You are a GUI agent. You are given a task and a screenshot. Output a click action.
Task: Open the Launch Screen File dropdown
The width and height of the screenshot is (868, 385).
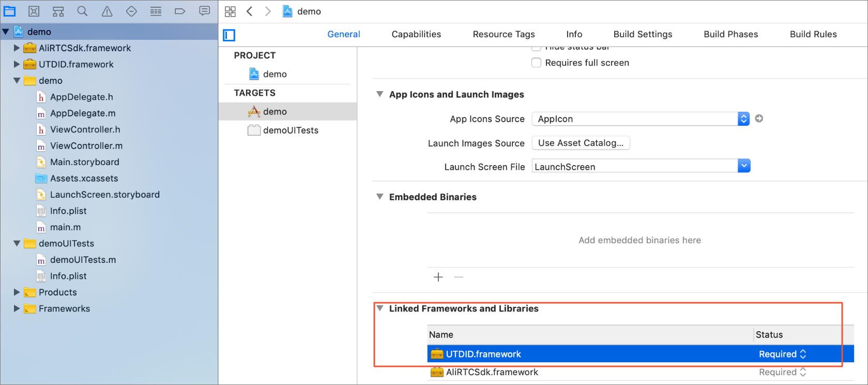point(744,166)
